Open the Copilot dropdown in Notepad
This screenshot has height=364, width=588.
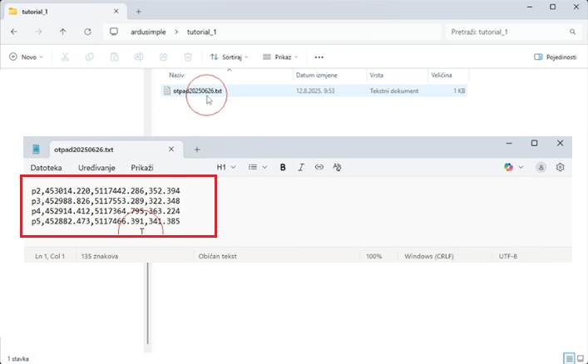click(x=513, y=167)
